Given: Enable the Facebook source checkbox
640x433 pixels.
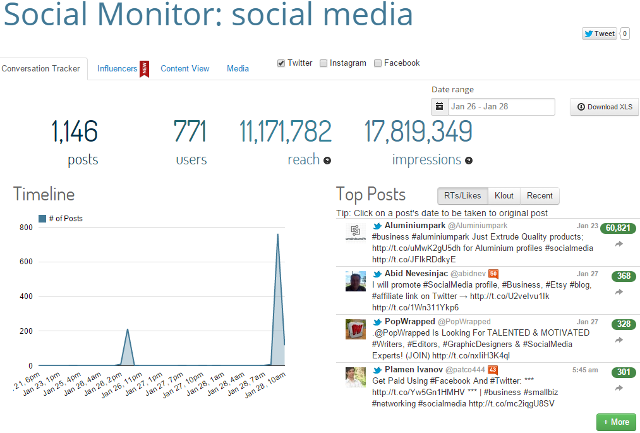Looking at the screenshot, I should [x=378, y=63].
